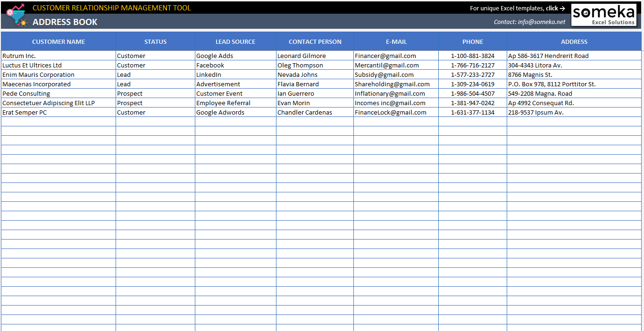Select the STATUS column header
This screenshot has height=331, width=644.
point(155,41)
